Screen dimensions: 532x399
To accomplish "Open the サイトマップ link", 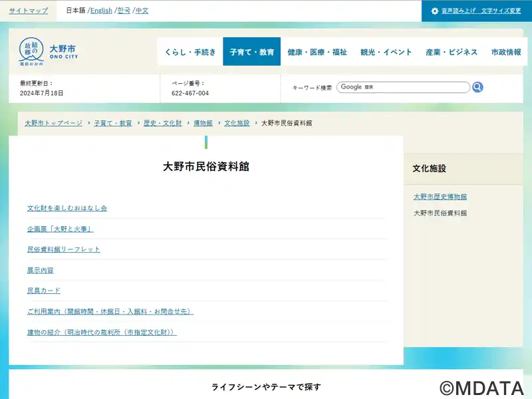I will click(x=29, y=11).
